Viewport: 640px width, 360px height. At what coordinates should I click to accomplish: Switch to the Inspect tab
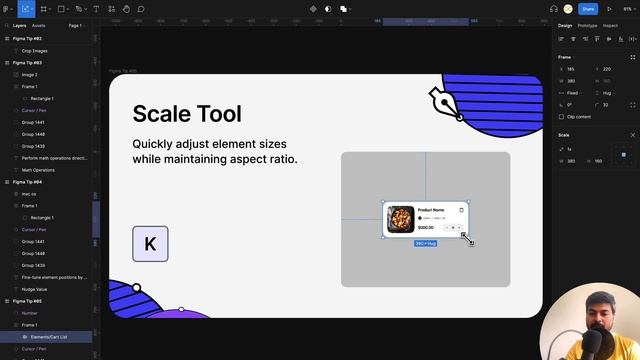[610, 25]
